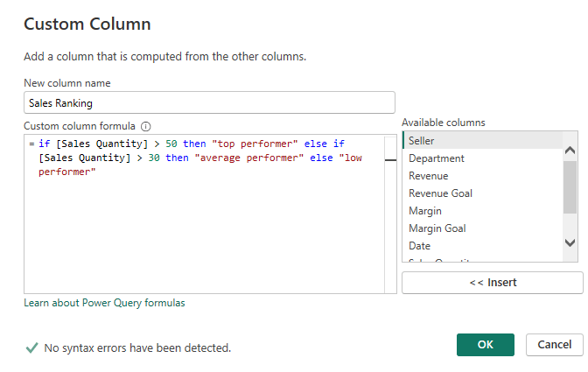Click "average performer" text in formula
Image resolution: width=588 pixels, height=372 pixels.
point(249,158)
